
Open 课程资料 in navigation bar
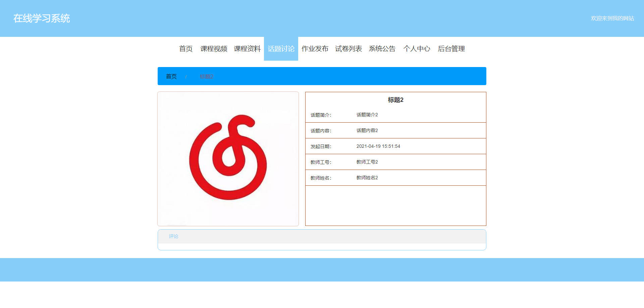point(247,49)
